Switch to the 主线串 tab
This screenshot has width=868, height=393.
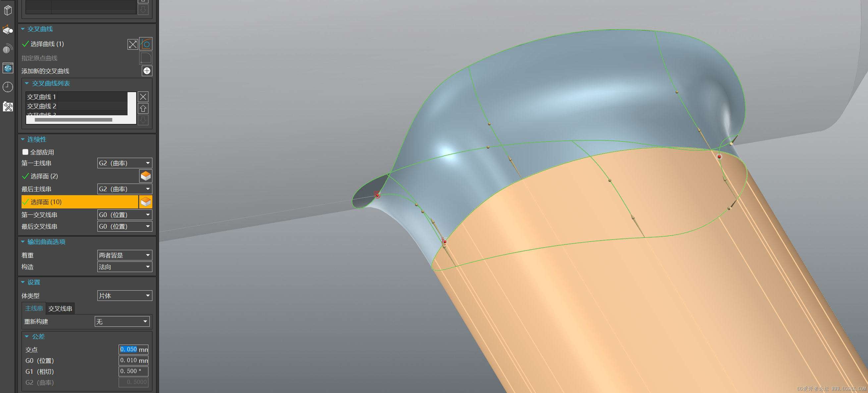click(x=34, y=309)
